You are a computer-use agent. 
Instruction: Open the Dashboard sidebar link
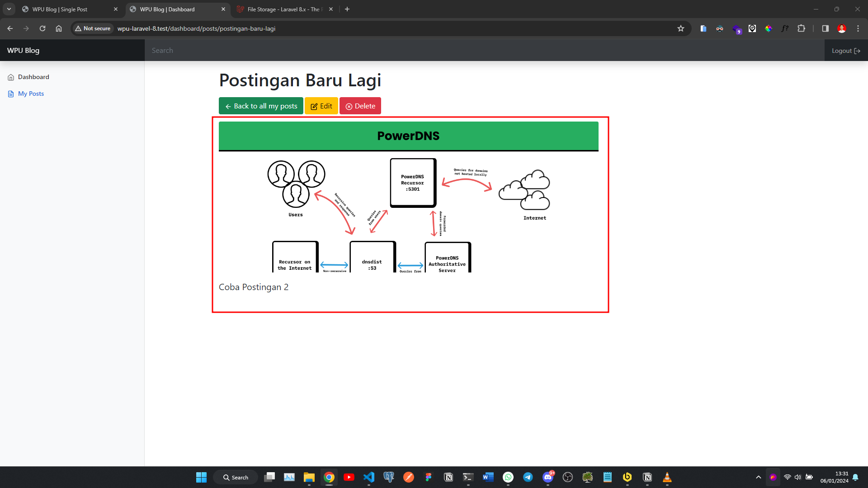tap(28, 77)
